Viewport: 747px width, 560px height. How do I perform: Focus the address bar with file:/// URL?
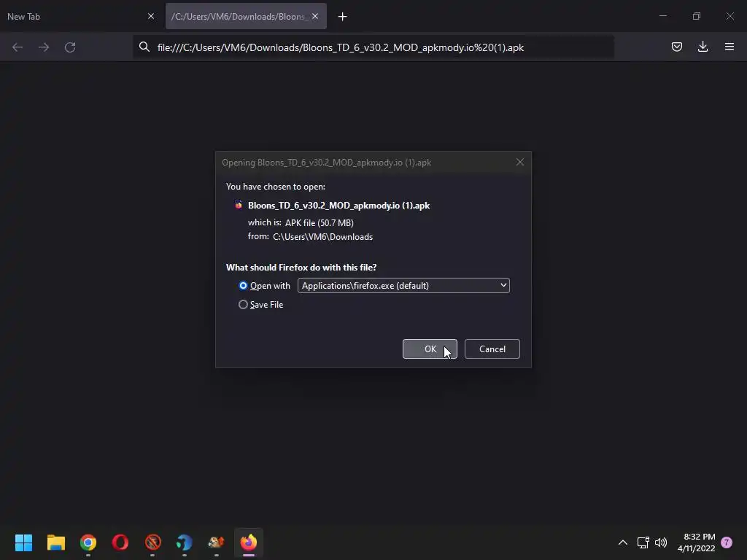(373, 47)
